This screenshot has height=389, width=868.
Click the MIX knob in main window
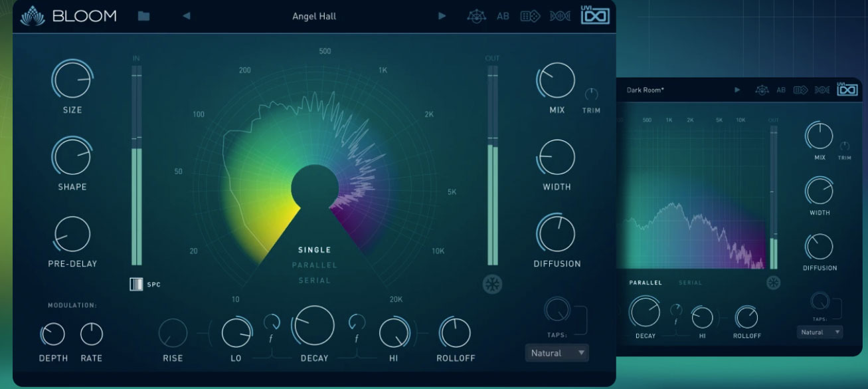pos(556,80)
